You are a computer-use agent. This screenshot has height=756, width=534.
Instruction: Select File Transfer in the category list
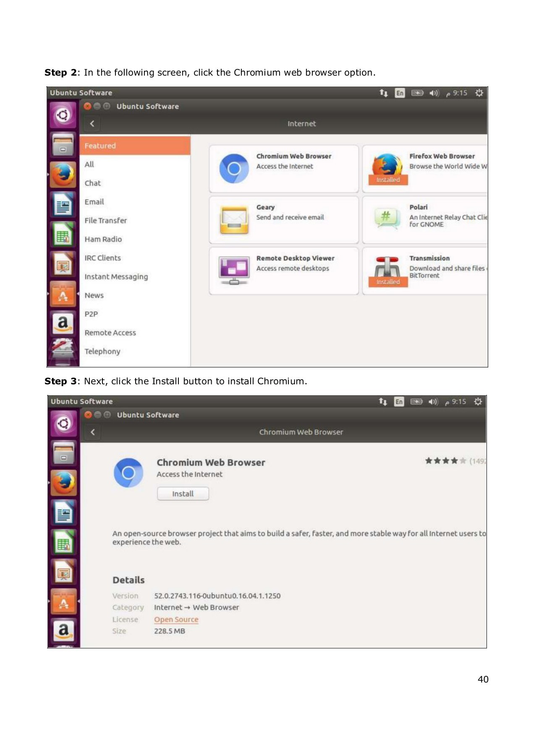105,220
